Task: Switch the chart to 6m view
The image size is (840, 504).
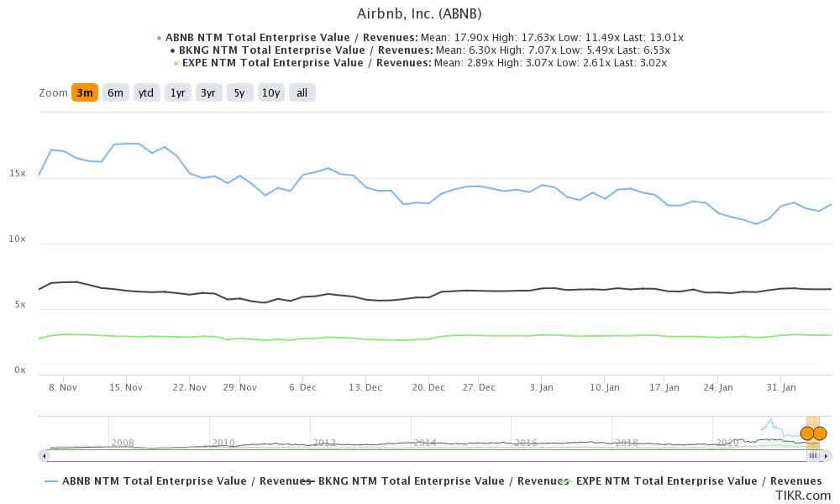Action: coord(114,92)
